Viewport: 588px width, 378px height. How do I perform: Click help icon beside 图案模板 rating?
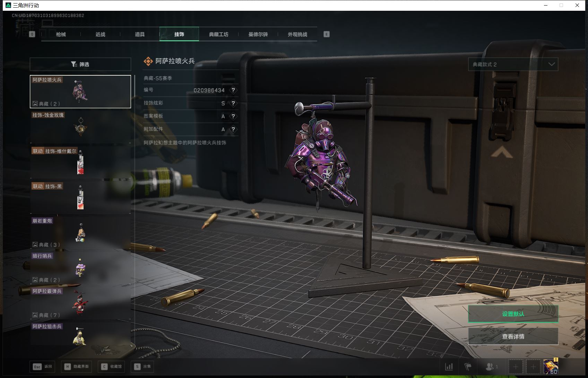click(233, 116)
